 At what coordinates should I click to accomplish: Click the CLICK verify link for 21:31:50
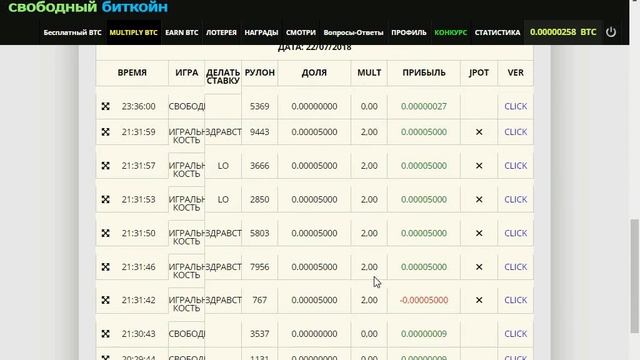516,233
